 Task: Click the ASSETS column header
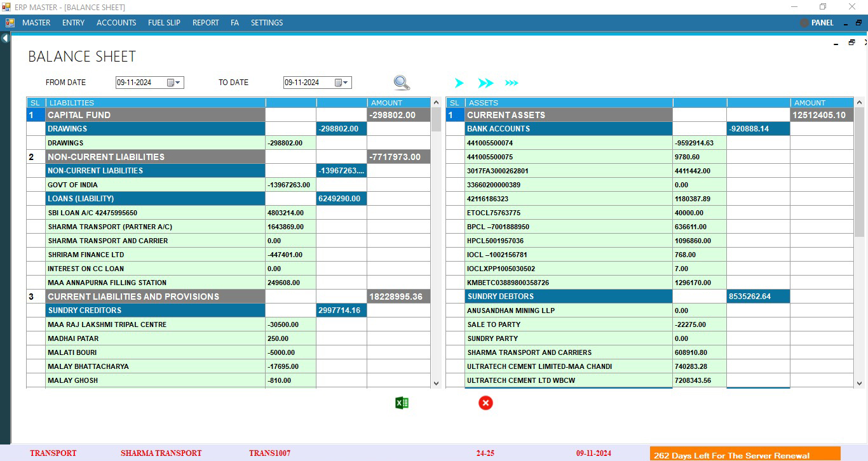[569, 103]
